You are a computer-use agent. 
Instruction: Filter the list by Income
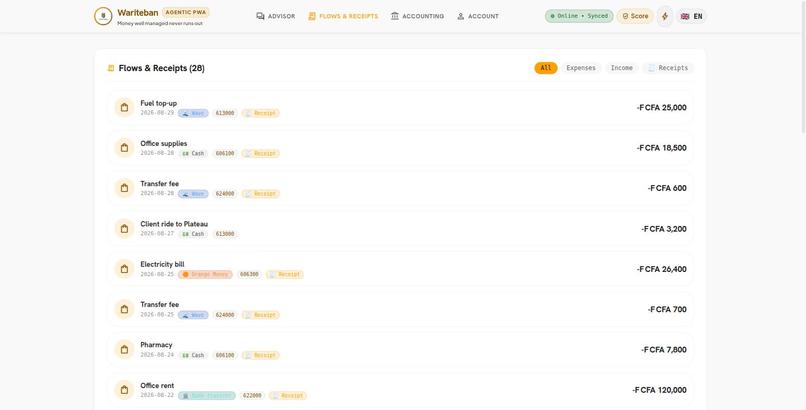point(621,68)
